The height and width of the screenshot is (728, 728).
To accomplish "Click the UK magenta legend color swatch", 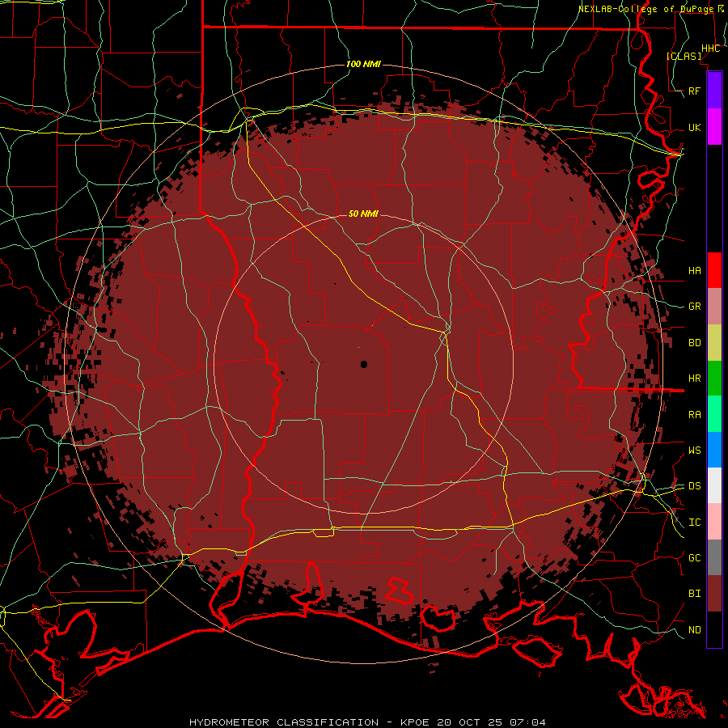I will coord(714,127).
